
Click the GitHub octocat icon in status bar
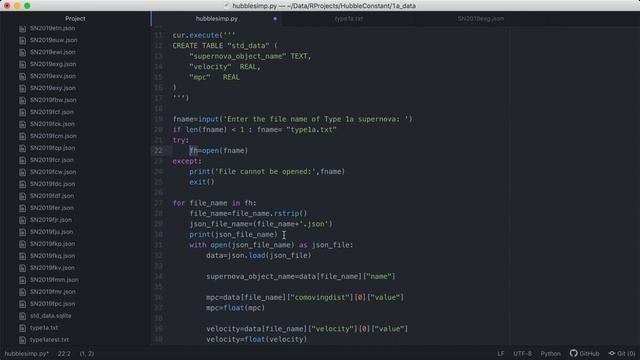(573, 353)
